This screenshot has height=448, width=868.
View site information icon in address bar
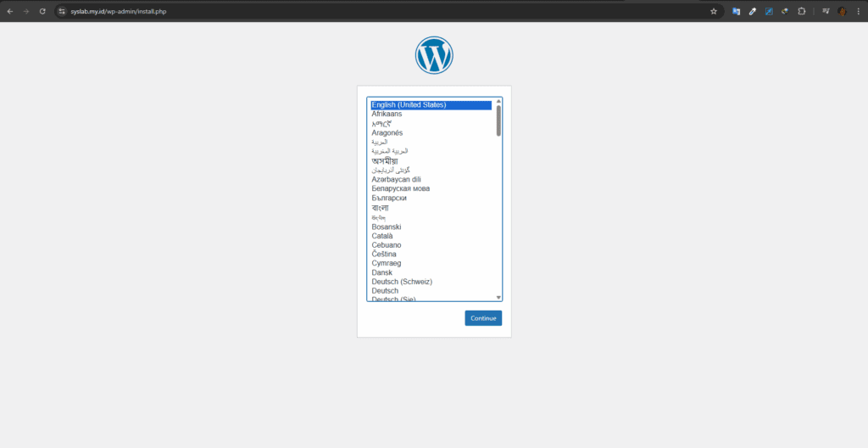(61, 11)
